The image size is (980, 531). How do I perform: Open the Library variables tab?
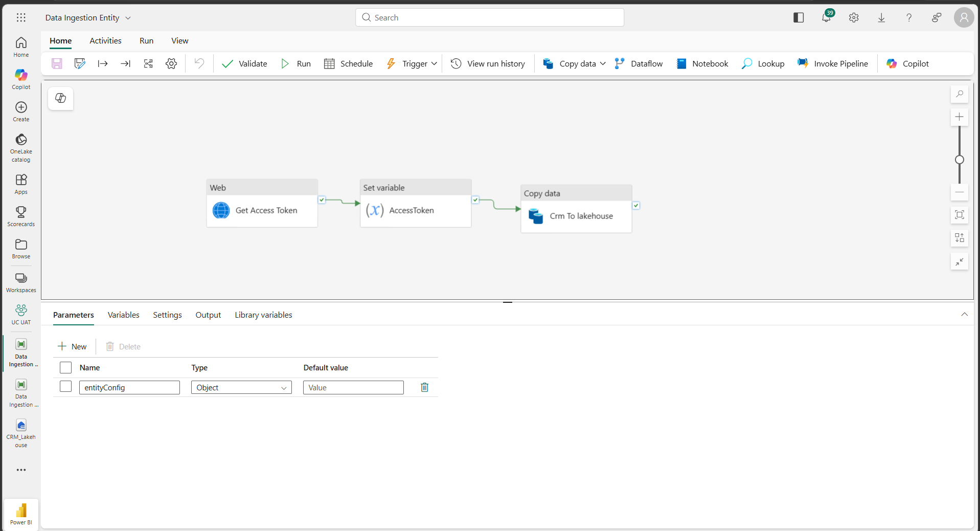[x=263, y=315]
